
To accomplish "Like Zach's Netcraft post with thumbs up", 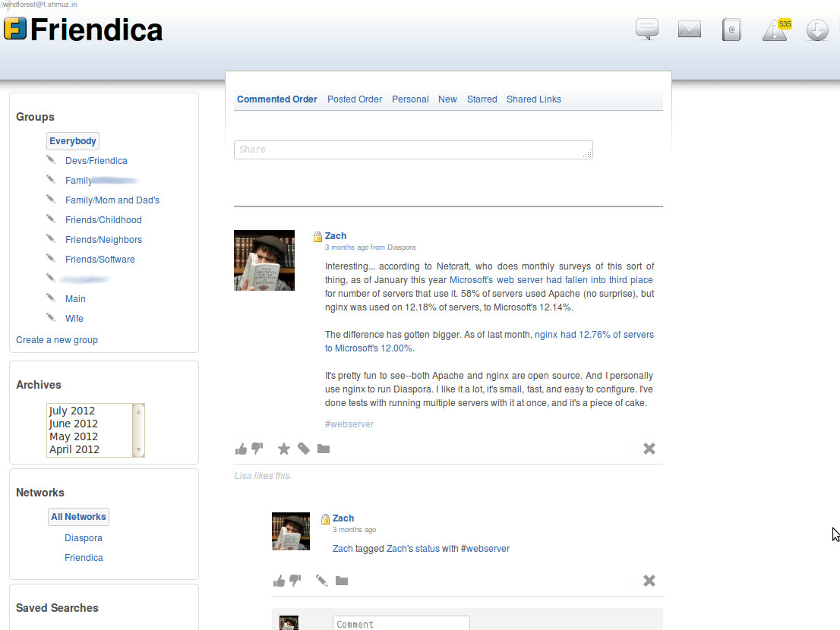I will pos(241,449).
